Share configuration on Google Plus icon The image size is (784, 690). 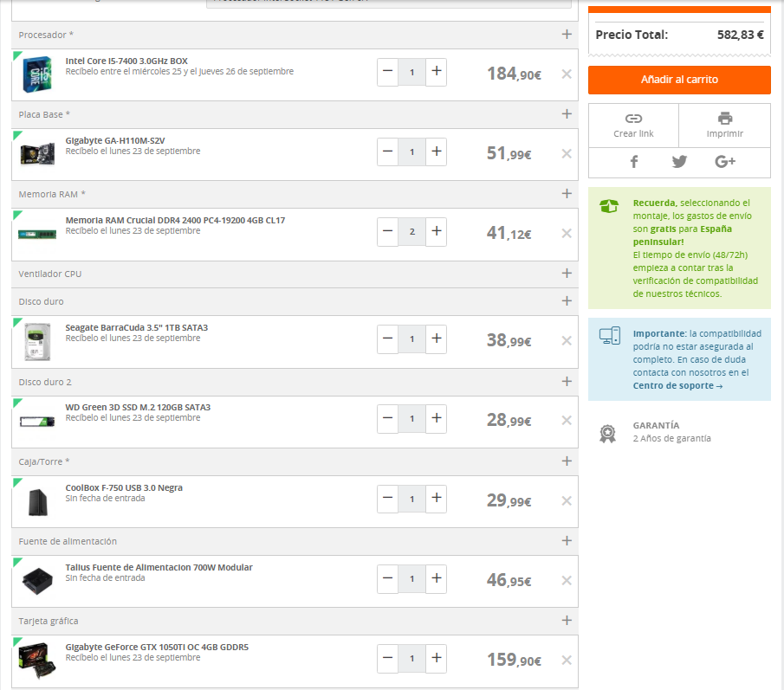coord(725,161)
